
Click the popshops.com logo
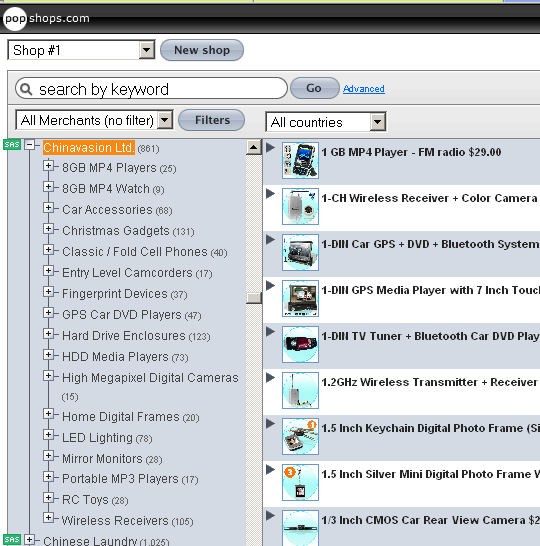(46, 18)
